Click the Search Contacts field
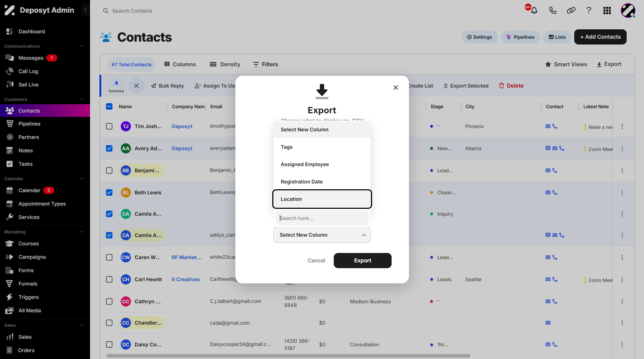 (x=304, y=11)
